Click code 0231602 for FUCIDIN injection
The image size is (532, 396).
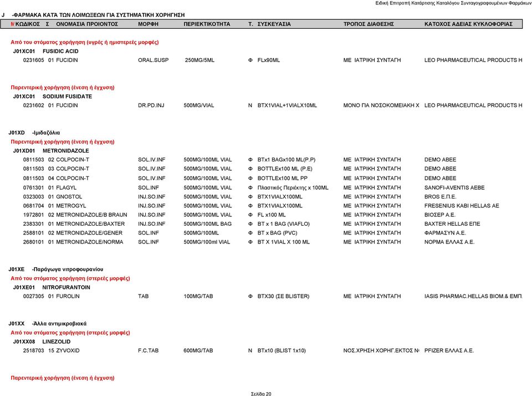(34, 105)
